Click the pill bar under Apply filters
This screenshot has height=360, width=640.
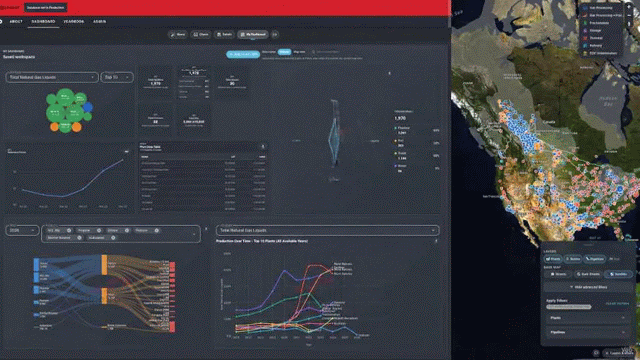569,307
